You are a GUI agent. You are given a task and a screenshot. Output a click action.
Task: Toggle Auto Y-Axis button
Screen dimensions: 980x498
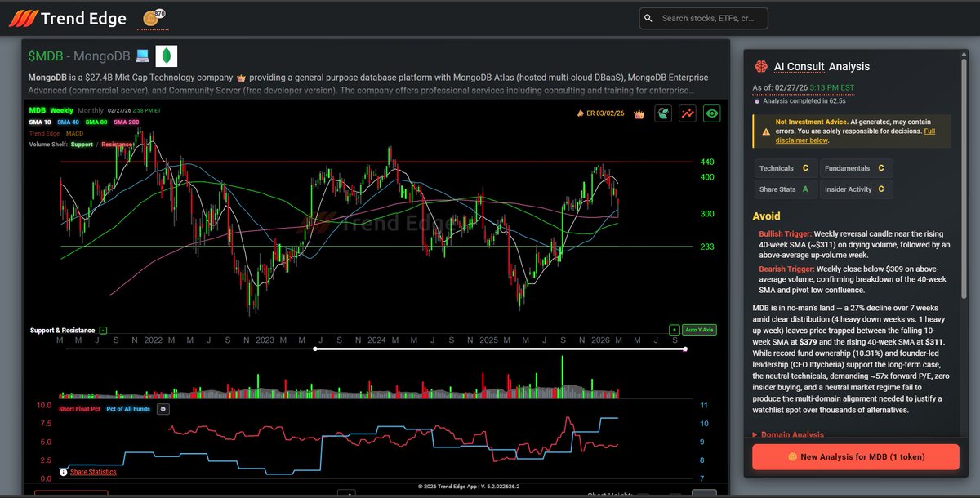tap(699, 330)
